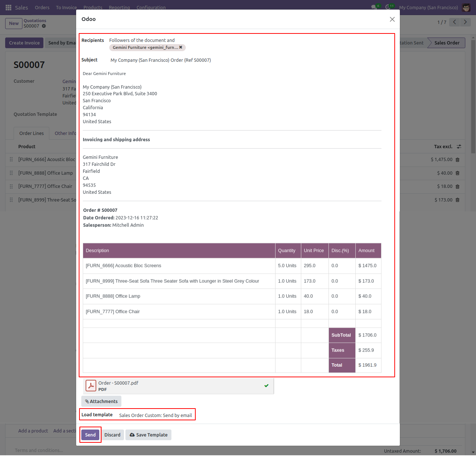
Task: Open the Sales app title
Action: [x=21, y=7]
